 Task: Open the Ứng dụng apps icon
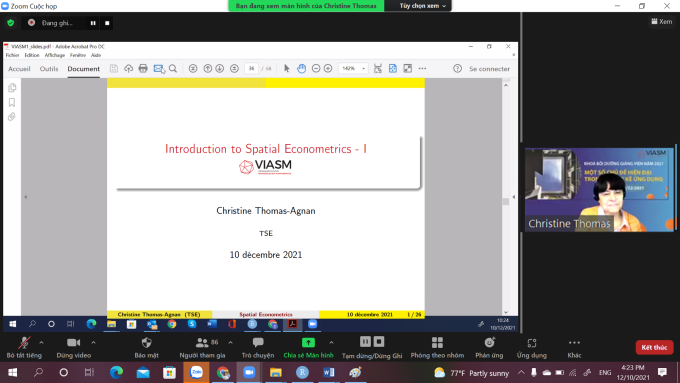(532, 343)
